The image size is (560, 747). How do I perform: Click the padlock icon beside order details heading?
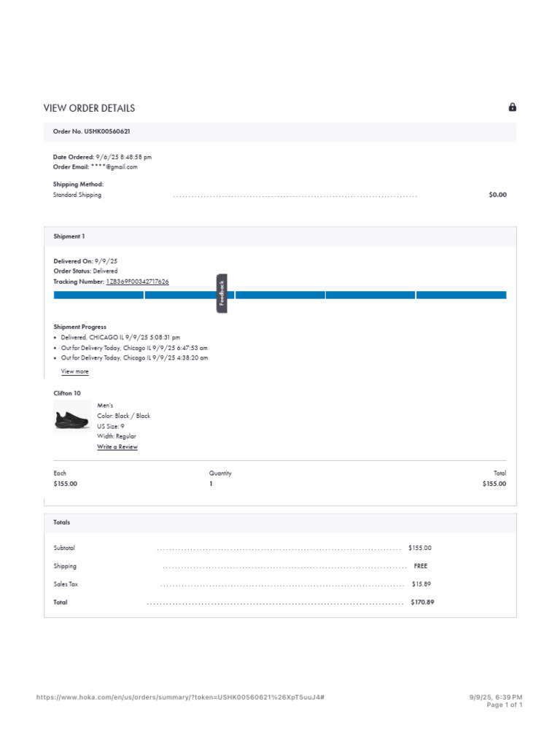[513, 107]
